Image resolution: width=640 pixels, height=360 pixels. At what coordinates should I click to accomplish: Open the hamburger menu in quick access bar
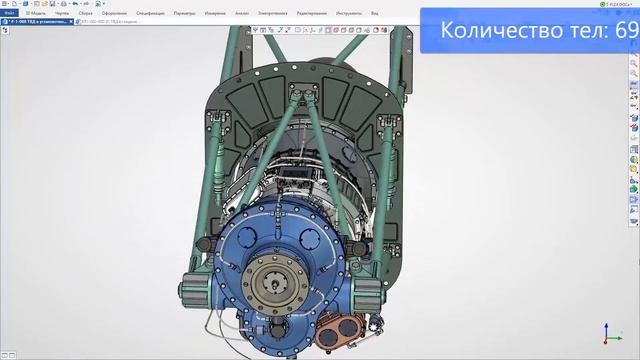(x=4, y=4)
